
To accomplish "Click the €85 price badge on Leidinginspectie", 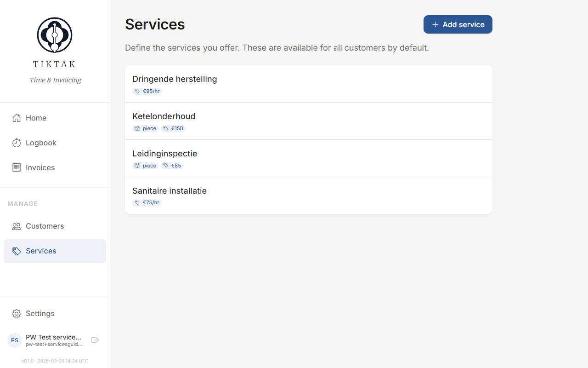I will [x=172, y=165].
